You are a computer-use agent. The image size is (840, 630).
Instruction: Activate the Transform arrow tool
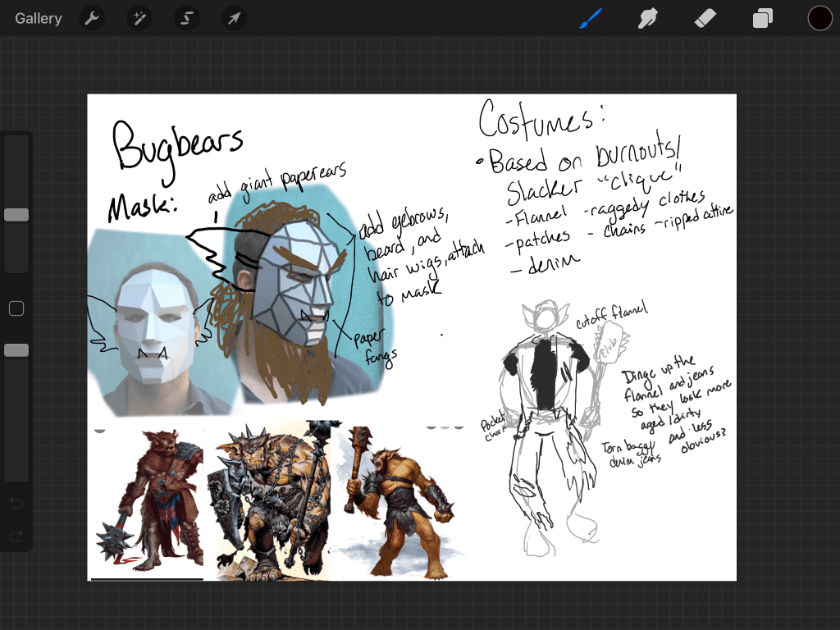[235, 18]
